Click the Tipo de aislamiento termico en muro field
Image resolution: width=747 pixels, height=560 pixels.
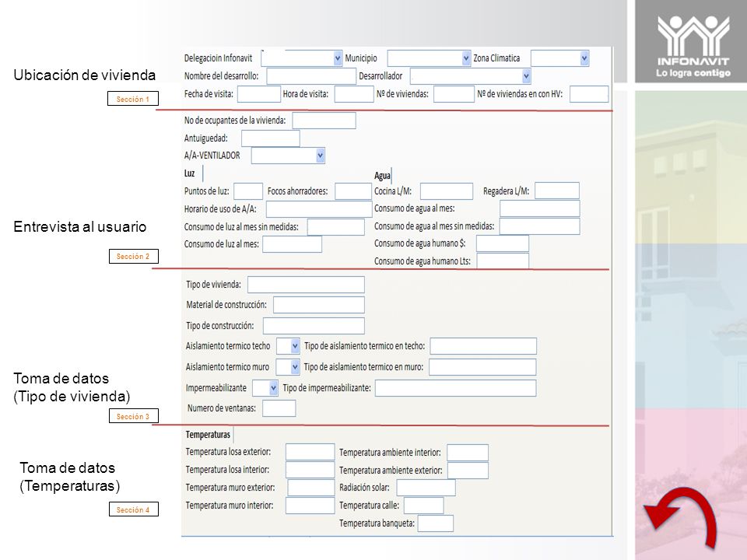click(482, 367)
